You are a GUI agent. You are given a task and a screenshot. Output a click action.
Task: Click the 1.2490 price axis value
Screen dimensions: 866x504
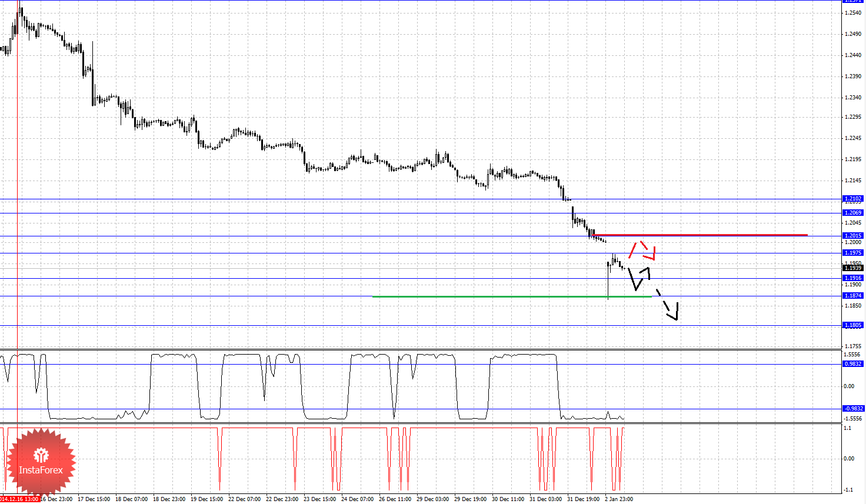pos(853,34)
